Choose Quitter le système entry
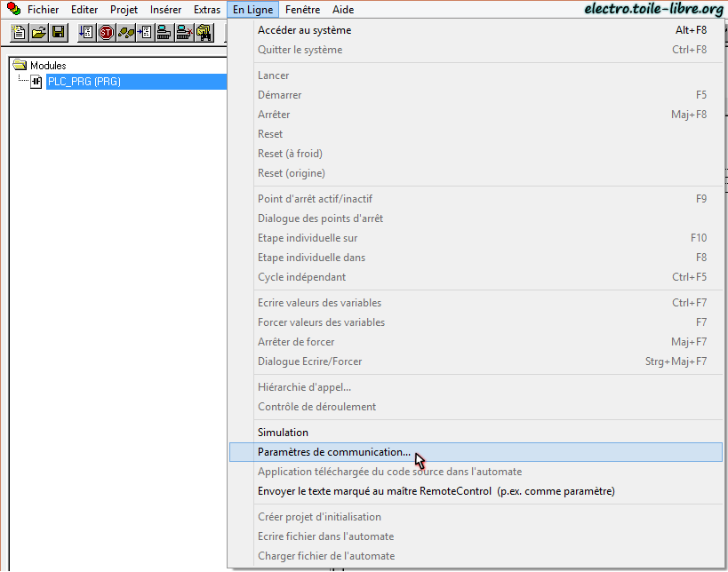Screen dimensions: 728x572 (476, 50)
